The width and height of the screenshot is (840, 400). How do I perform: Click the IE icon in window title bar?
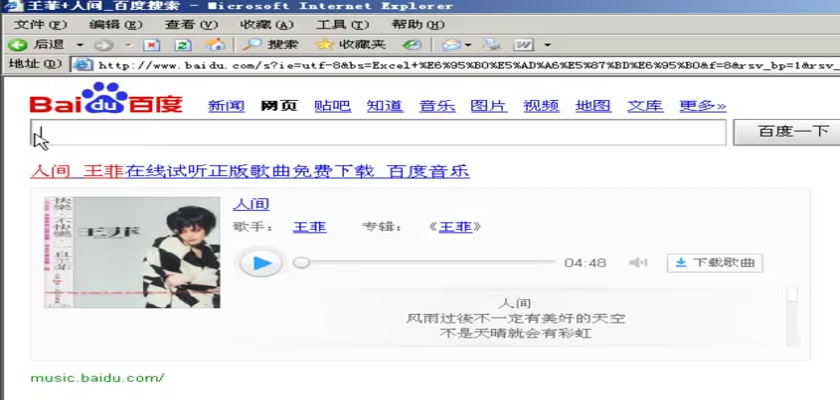(12, 6)
